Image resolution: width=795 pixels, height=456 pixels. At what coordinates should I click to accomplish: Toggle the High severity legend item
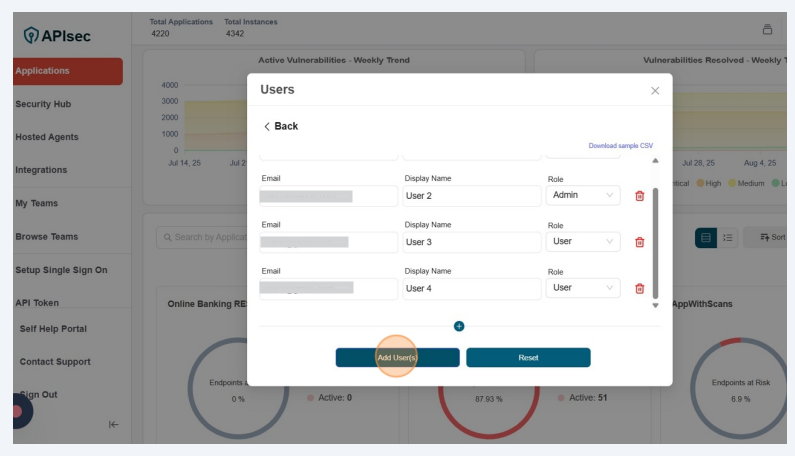tap(709, 183)
